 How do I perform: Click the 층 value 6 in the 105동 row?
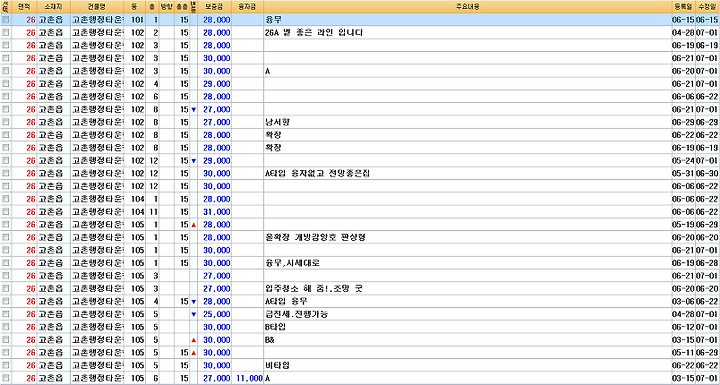click(x=156, y=379)
